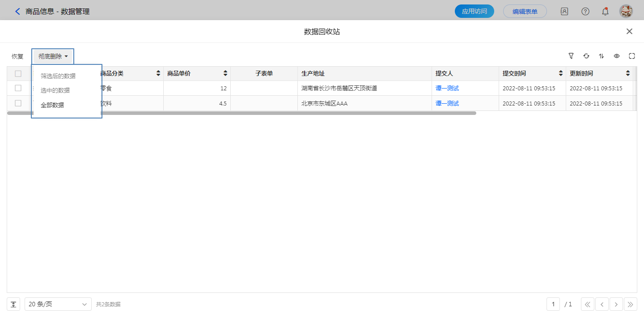644x313 pixels.
Task: Click 恢复 to restore data
Action: click(x=17, y=56)
